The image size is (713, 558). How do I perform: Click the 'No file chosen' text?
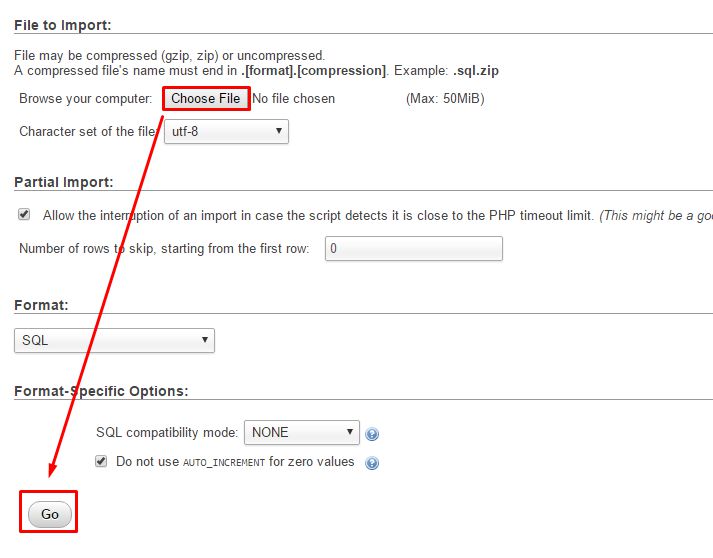point(294,99)
